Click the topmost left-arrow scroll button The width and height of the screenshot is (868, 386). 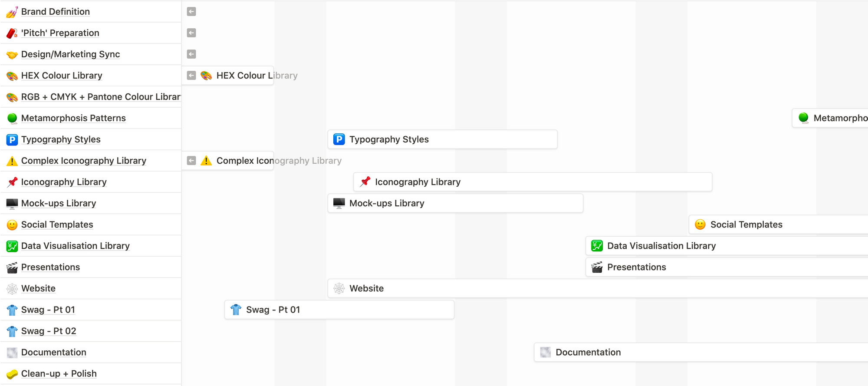click(191, 11)
